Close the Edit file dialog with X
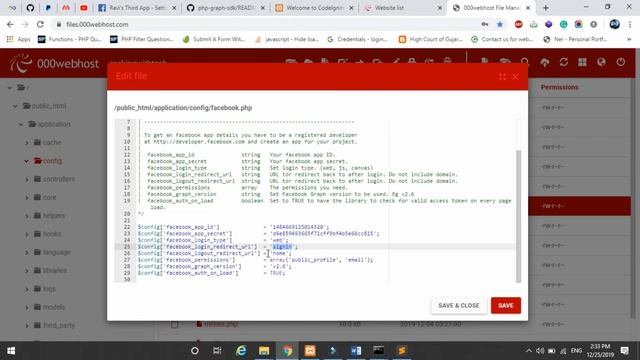Image resolution: width=640 pixels, height=360 pixels. [x=515, y=77]
